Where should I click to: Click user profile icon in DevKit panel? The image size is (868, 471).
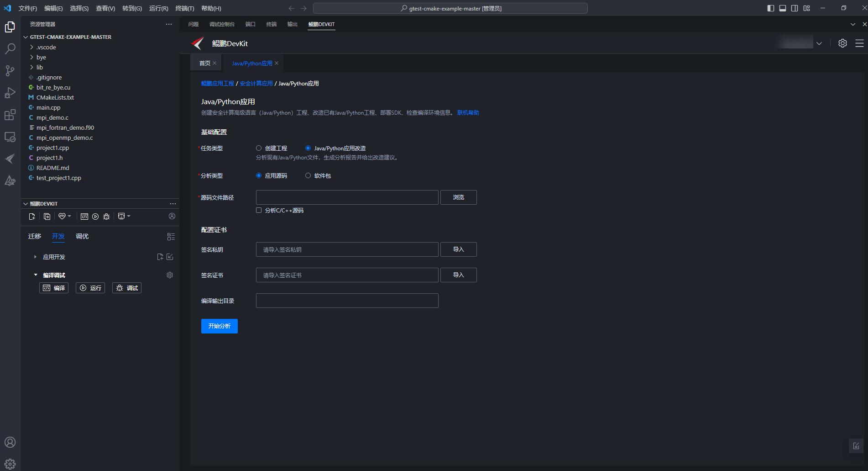(172, 216)
